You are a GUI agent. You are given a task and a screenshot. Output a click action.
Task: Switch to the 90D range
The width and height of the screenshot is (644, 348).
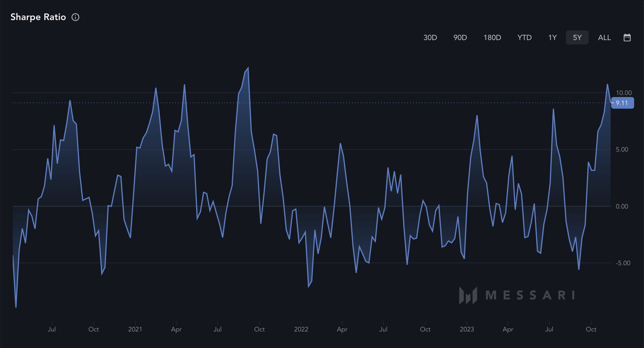pos(460,37)
